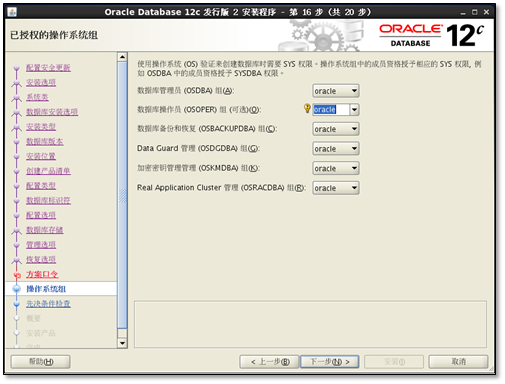Open the OSRACDBA group dropdown

336,188
